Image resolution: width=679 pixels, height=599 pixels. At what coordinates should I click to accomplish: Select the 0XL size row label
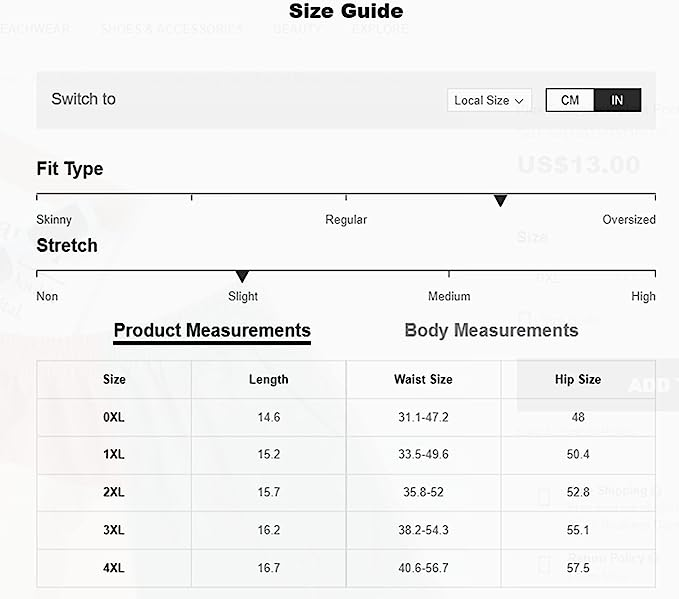click(114, 417)
